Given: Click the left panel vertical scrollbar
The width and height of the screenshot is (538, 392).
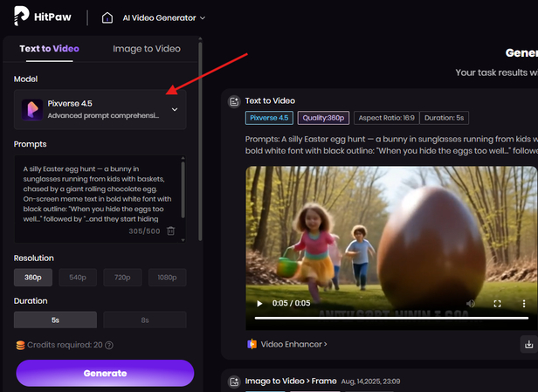Looking at the screenshot, I should click(200, 141).
